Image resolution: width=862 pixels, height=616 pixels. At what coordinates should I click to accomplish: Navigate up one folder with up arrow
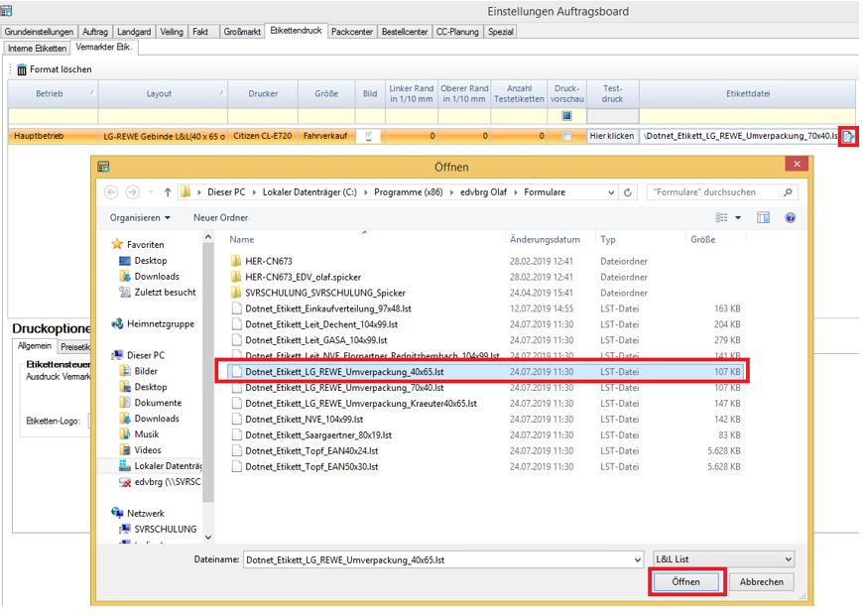tap(168, 192)
